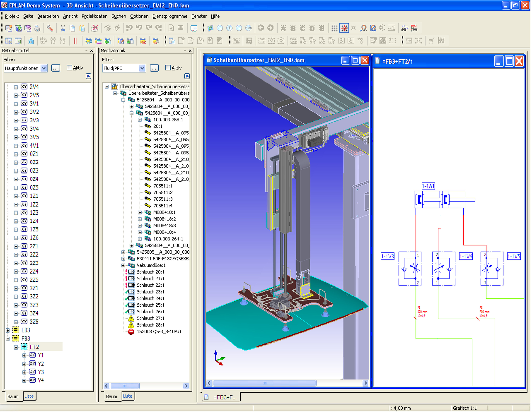Expand the EB3 tree node
Screen dimensions: 532x413
tap(8, 330)
